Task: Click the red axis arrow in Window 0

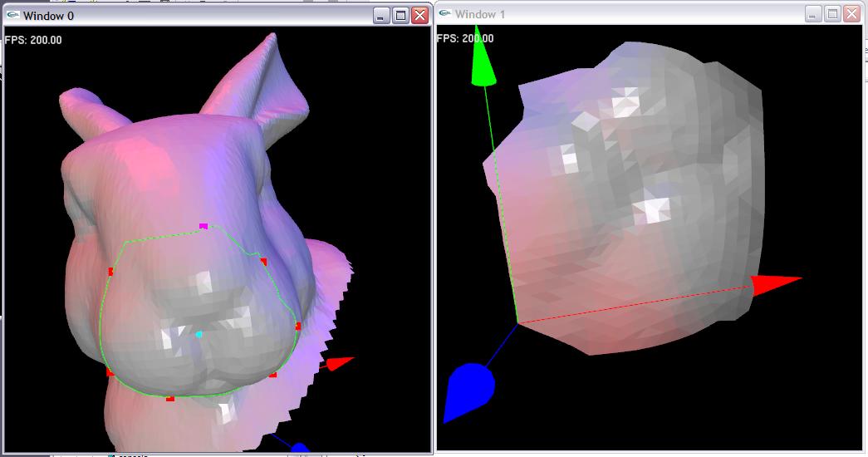Action: coord(339,363)
